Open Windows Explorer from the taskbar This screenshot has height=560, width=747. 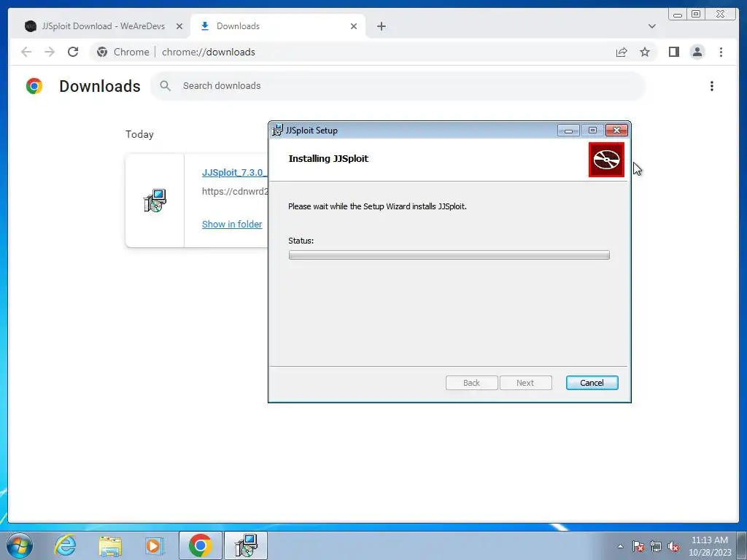110,545
